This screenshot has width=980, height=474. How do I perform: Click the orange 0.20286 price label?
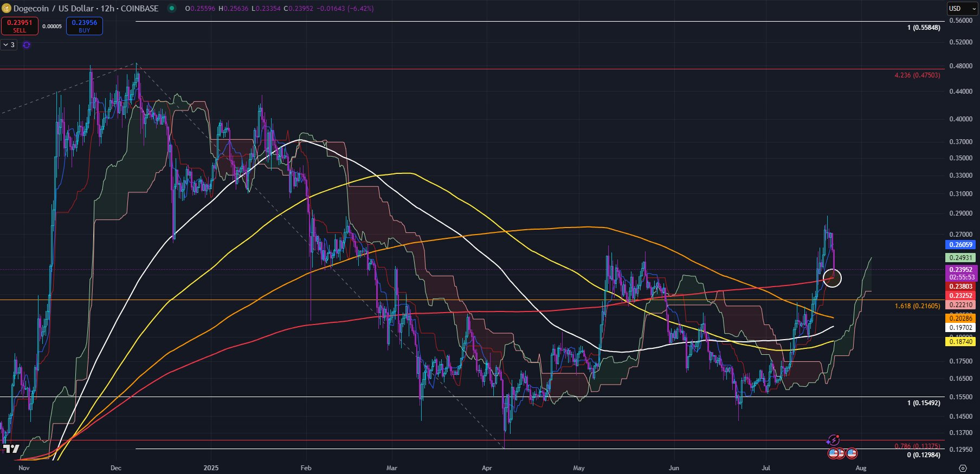coord(960,319)
